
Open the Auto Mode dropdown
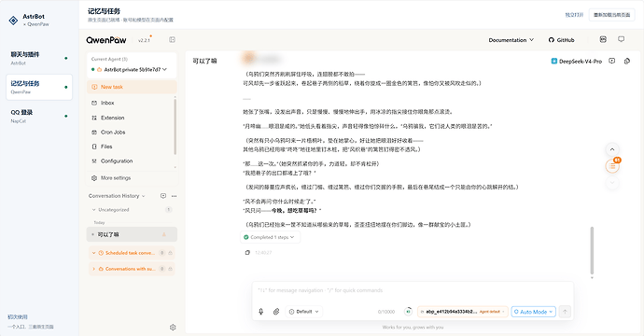[x=533, y=312]
